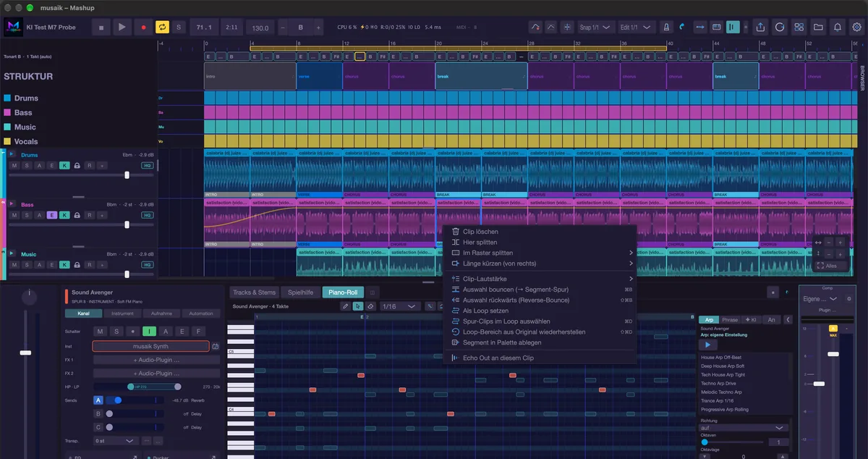This screenshot has width=868, height=459.
Task: Click the 'musaik Synth' instrument button
Action: 150,346
